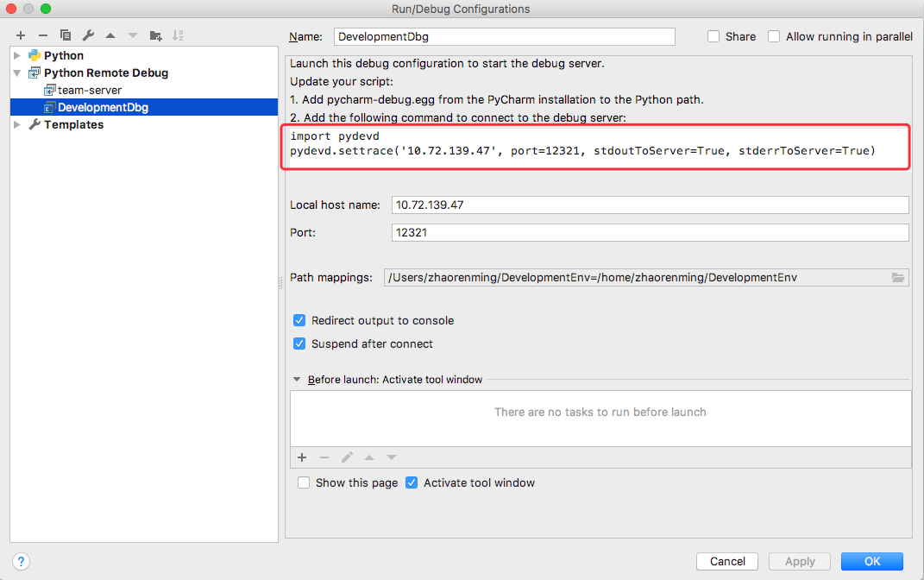Expand the Templates tree node
The height and width of the screenshot is (580, 924).
click(x=17, y=124)
